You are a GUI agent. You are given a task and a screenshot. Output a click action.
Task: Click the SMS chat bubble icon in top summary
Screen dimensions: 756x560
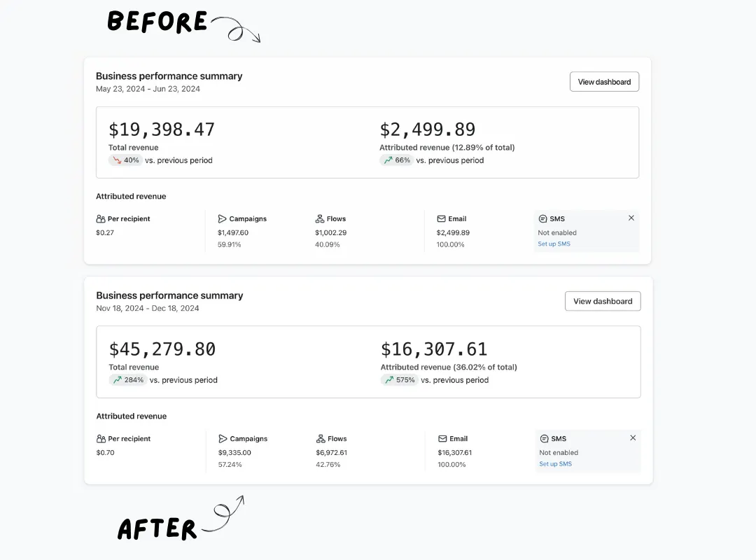click(542, 218)
